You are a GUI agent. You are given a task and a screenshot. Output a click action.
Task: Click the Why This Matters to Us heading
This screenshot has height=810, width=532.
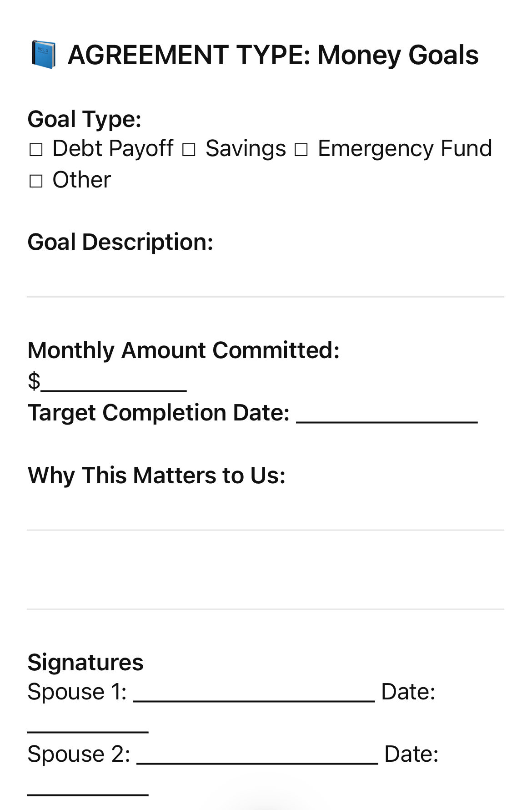pyautogui.click(x=157, y=476)
